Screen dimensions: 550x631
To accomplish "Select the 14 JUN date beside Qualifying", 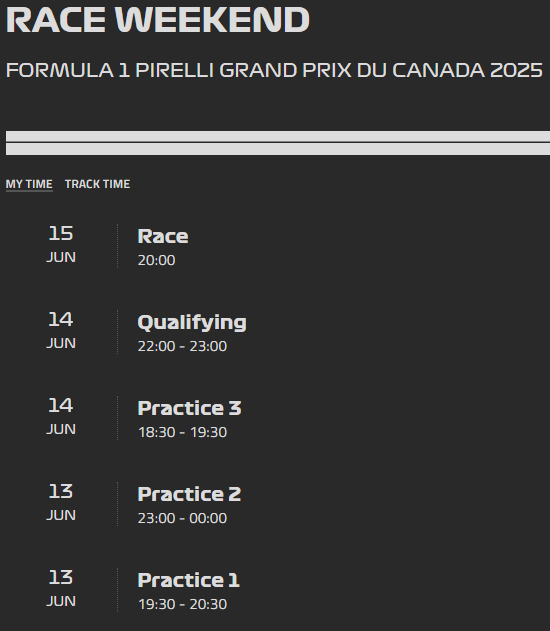I will [x=61, y=331].
